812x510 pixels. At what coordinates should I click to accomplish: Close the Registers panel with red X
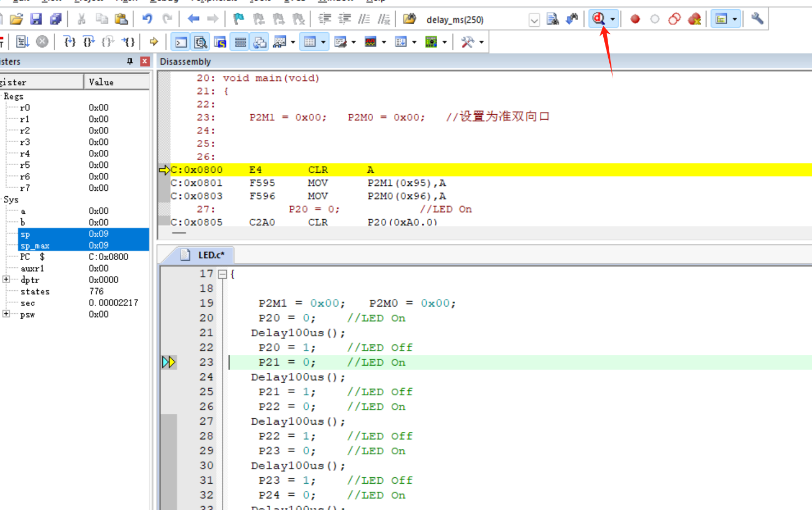pyautogui.click(x=145, y=61)
